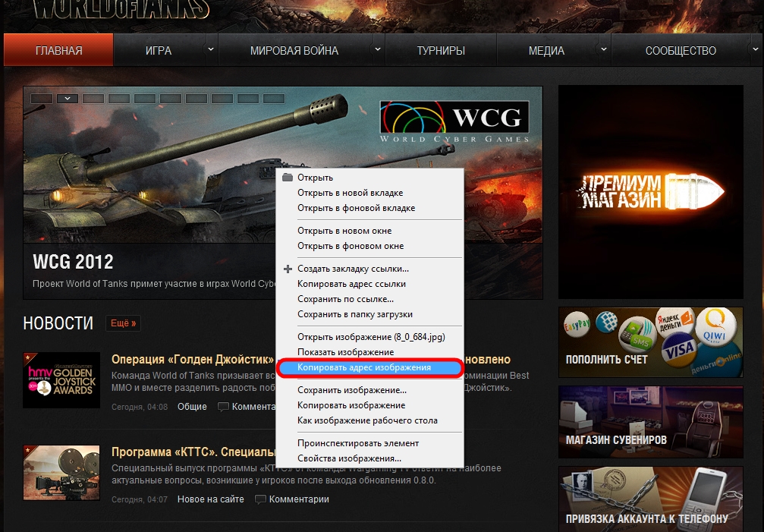Click the Сегодня, 04:08 timestamp
The height and width of the screenshot is (532, 764).
pyautogui.click(x=140, y=407)
